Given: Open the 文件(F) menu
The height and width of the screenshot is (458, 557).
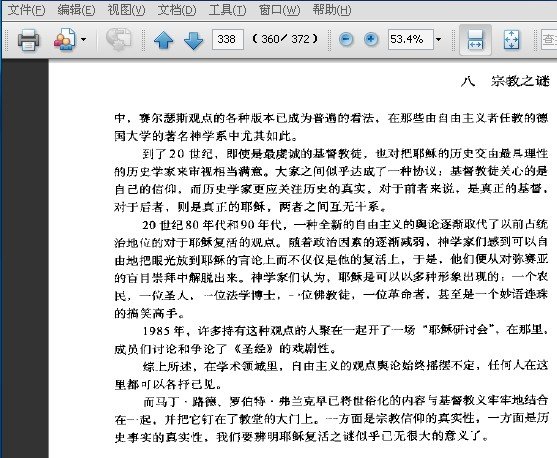Looking at the screenshot, I should pos(27,10).
